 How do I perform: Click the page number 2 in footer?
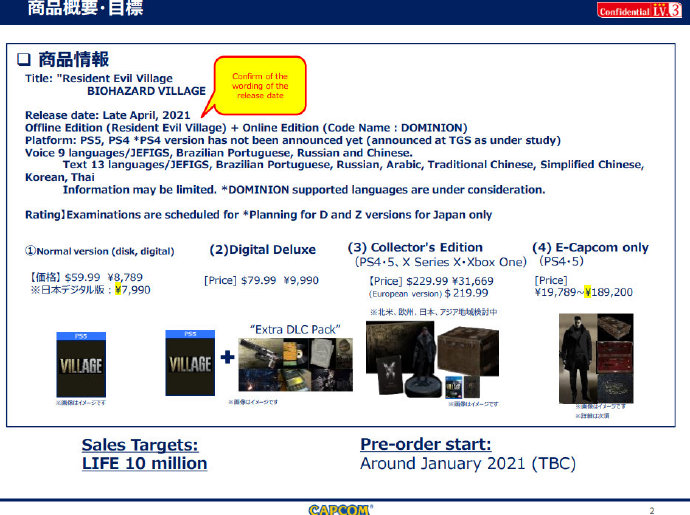click(651, 509)
